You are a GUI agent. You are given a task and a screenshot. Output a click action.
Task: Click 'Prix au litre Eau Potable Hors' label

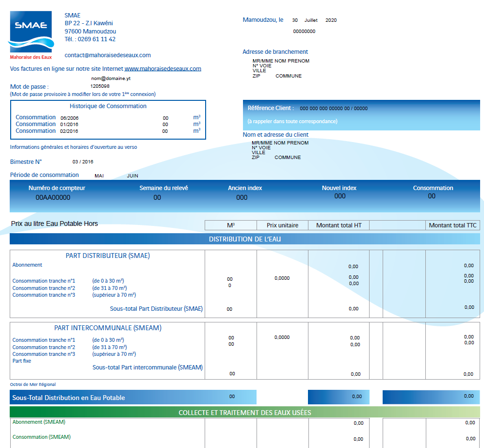click(54, 224)
